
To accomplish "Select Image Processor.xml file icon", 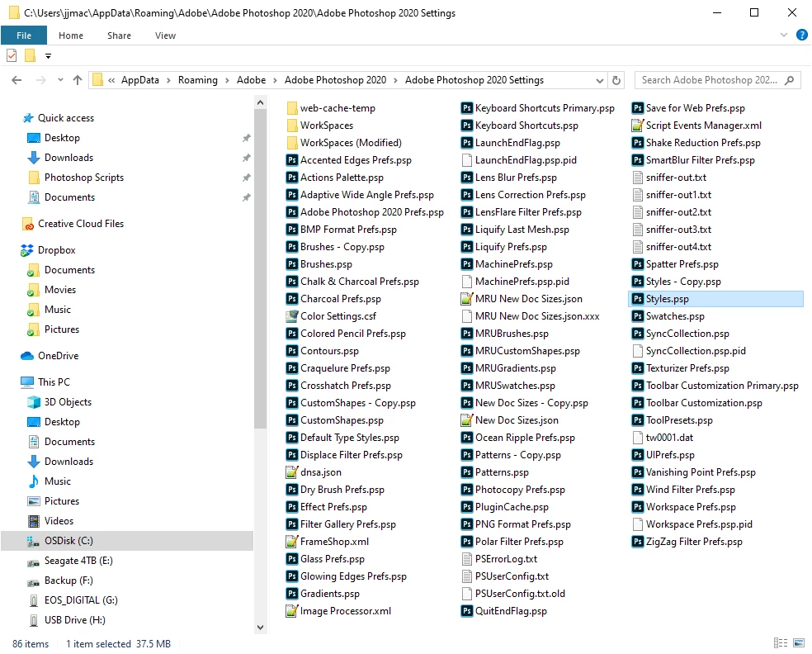I will click(292, 611).
